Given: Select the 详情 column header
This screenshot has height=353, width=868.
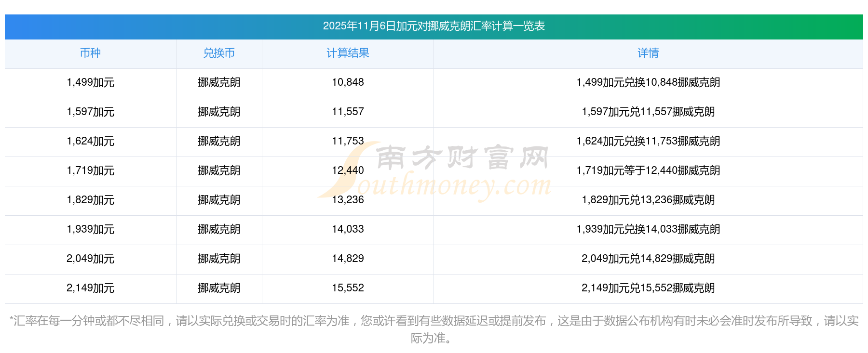Looking at the screenshot, I should [648, 53].
